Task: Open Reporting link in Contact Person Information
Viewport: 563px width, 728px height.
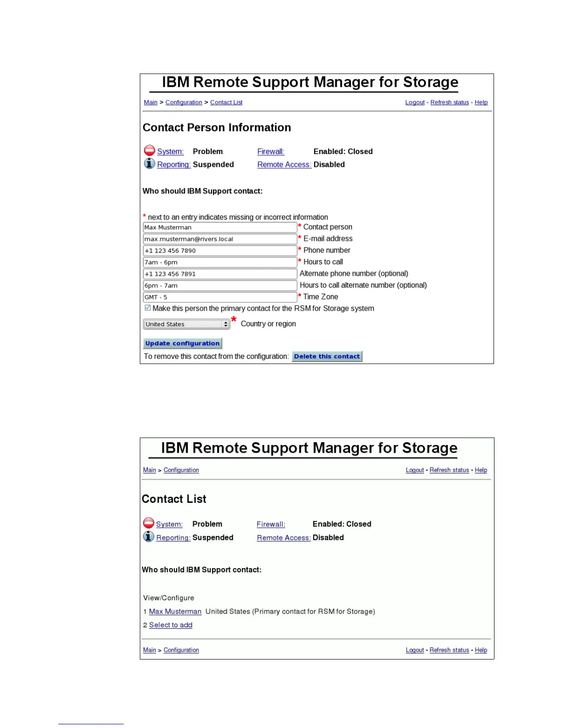Action: point(174,165)
